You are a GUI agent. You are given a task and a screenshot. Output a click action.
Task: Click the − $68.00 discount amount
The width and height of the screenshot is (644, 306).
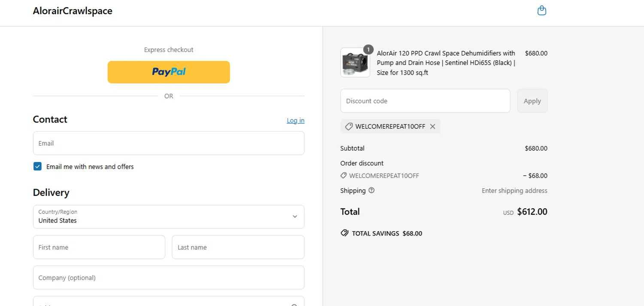535,176
